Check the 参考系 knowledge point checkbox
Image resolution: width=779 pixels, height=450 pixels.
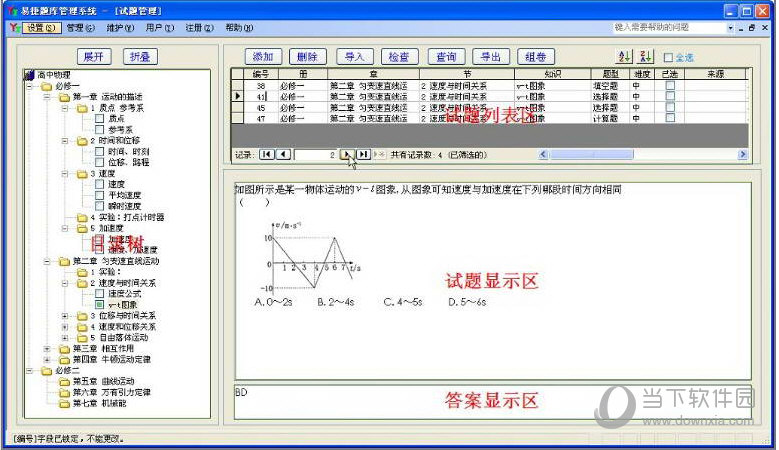click(100, 130)
